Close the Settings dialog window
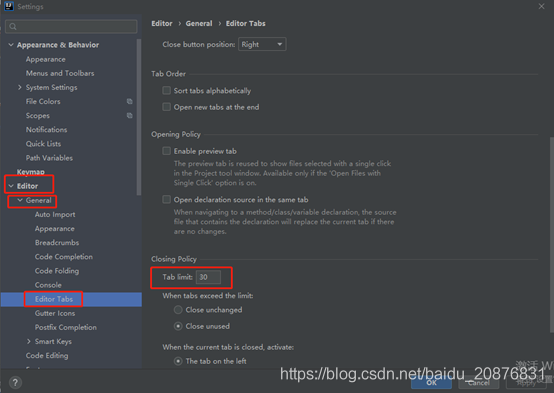Viewport: 554px width, 393px height. coord(541,6)
